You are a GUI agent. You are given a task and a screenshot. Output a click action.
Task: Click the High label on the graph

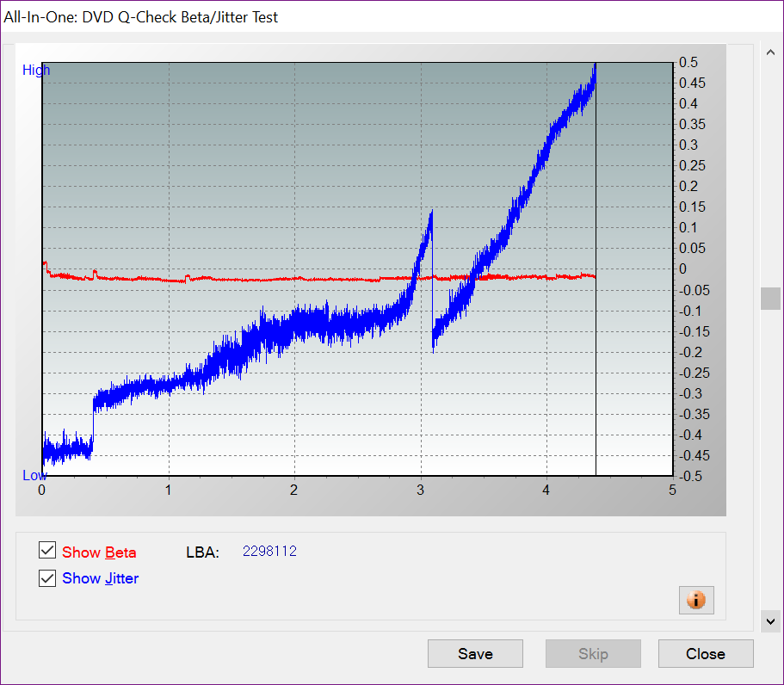[x=36, y=71]
